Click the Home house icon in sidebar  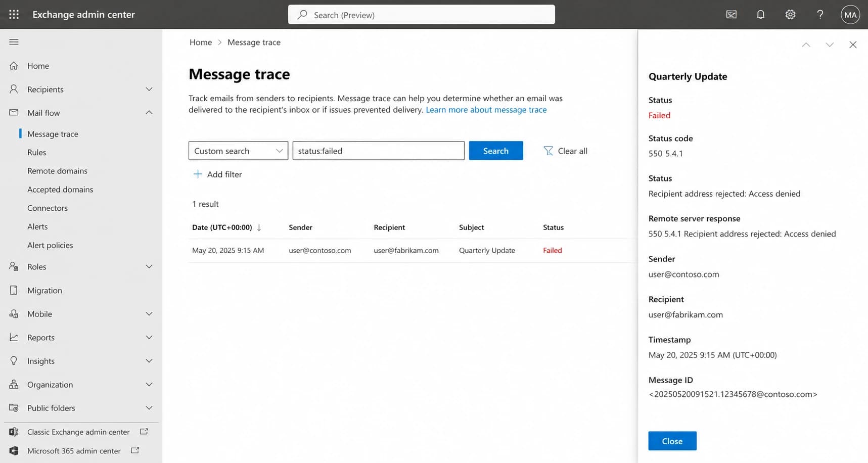point(14,66)
